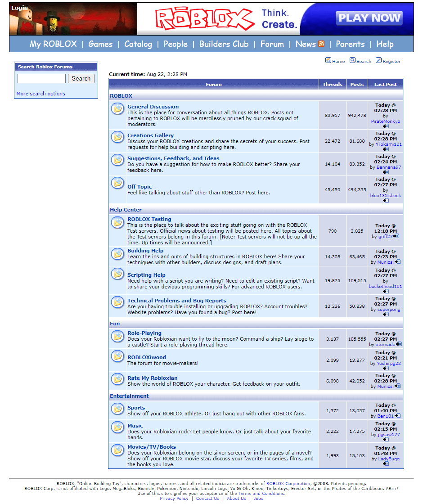
Task: Jump to last post icon under PirateMonkyz
Action: (x=386, y=126)
